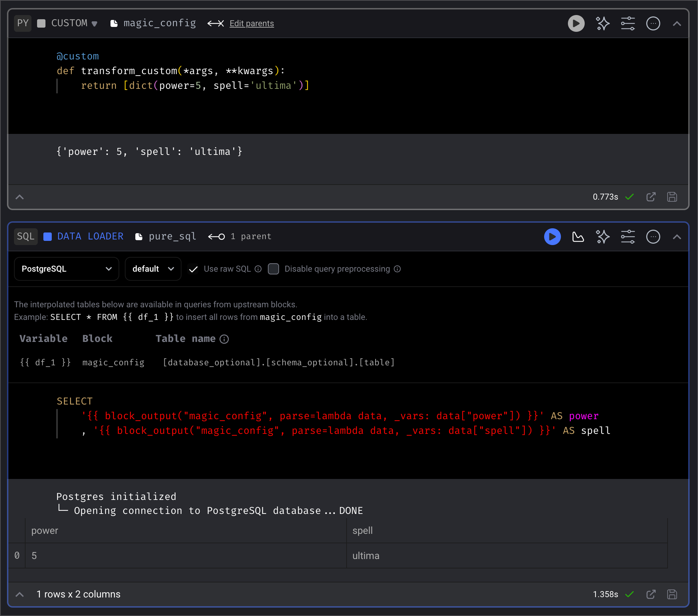Click the SQL language badge
This screenshot has width=698, height=616.
click(x=26, y=236)
